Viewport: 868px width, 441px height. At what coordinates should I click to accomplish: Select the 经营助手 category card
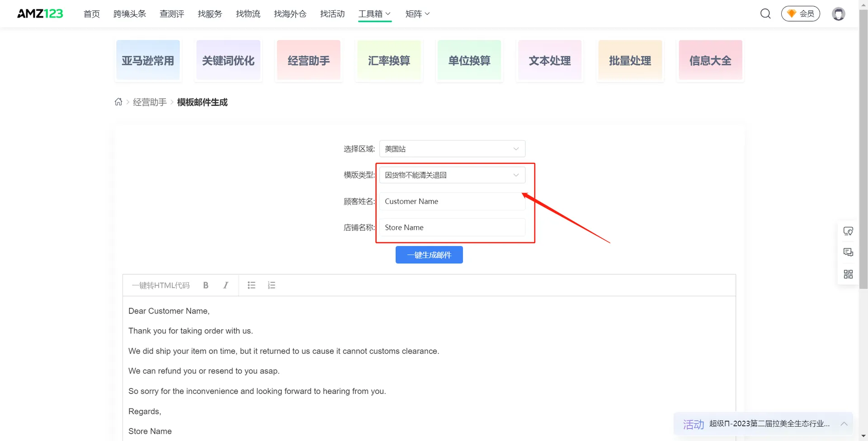coord(309,60)
